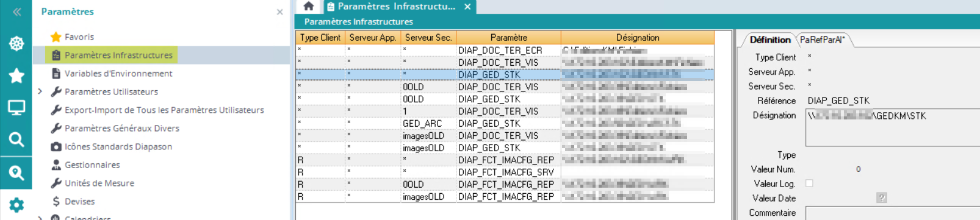Open Export-Import de Tous les Paramètres Utilisateurs
Image resolution: width=980 pixels, height=220 pixels.
click(x=164, y=110)
